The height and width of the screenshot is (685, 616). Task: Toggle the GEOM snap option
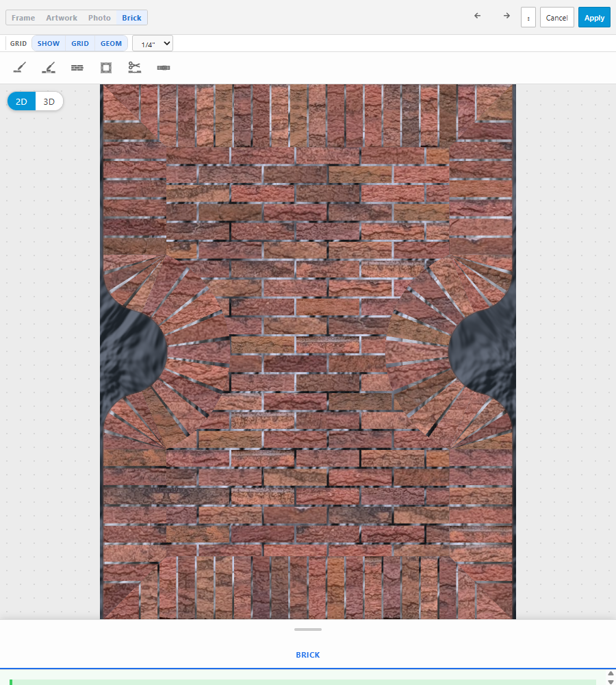coord(111,43)
